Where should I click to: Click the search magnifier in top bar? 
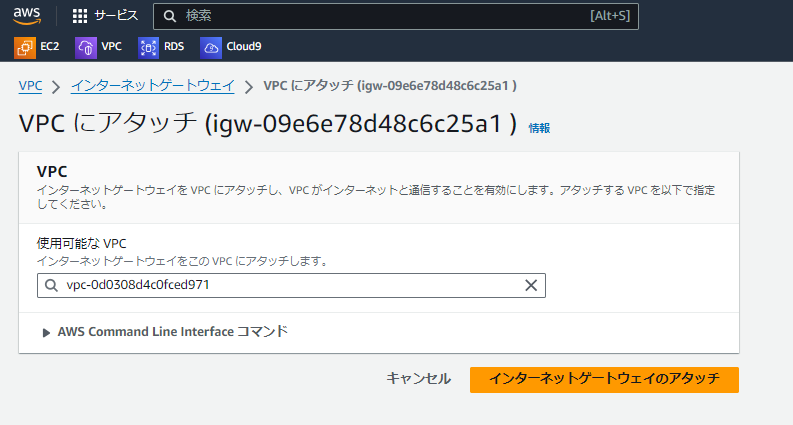[170, 16]
